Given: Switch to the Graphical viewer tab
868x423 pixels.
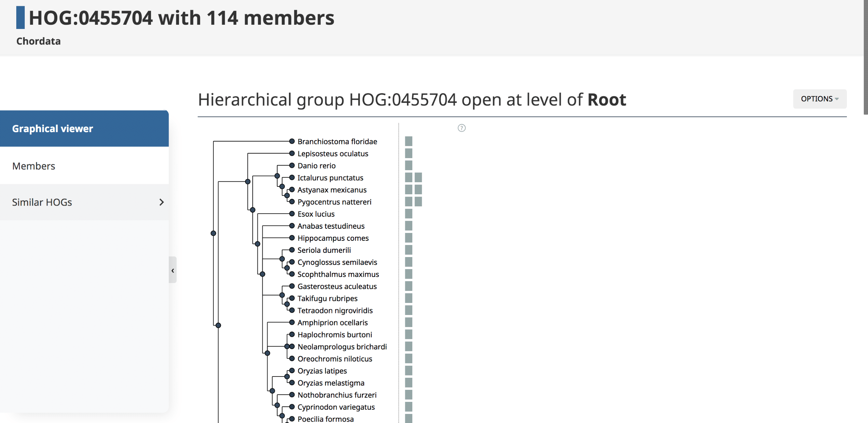Looking at the screenshot, I should 84,129.
